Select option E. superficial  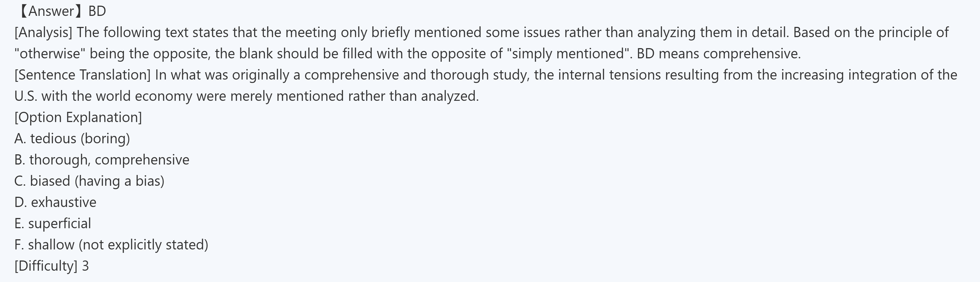coord(52,223)
